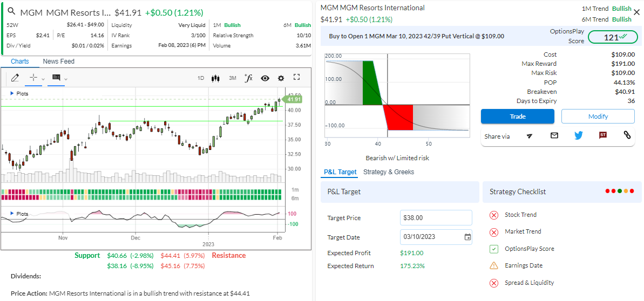Click the Expected Return 175.23% value
The height and width of the screenshot is (301, 644).
412,266
